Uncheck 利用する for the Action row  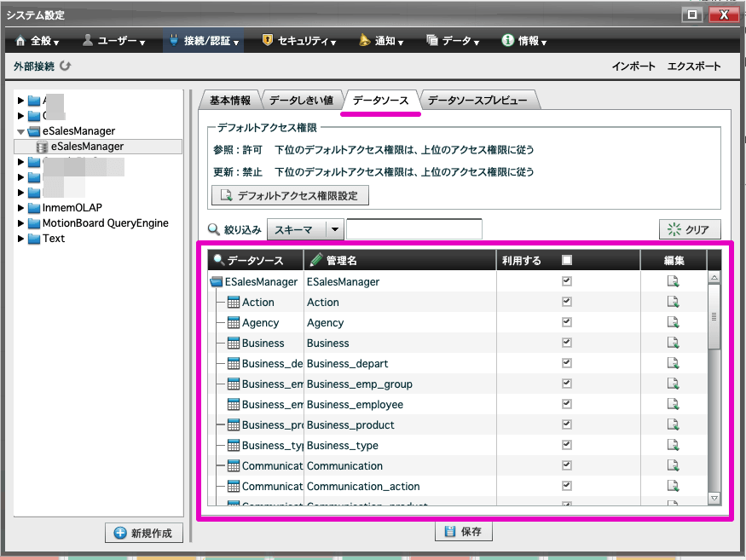[567, 301]
